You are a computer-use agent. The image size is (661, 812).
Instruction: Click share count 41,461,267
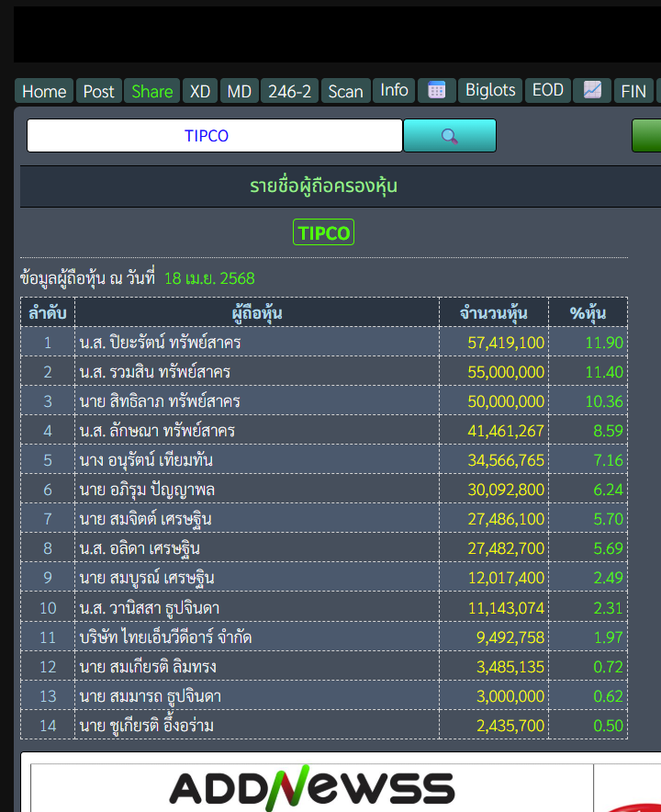point(506,431)
